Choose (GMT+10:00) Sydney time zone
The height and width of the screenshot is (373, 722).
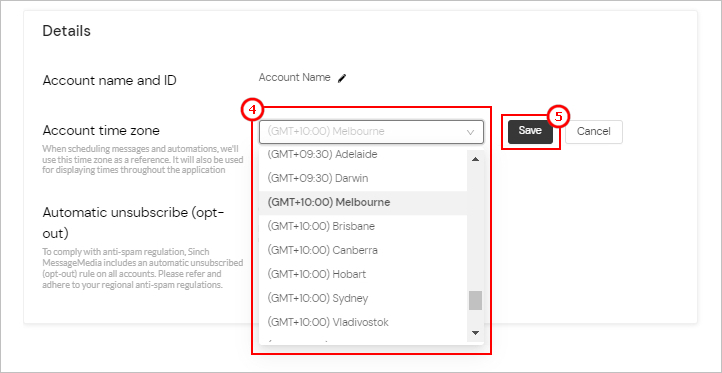pyautogui.click(x=363, y=298)
